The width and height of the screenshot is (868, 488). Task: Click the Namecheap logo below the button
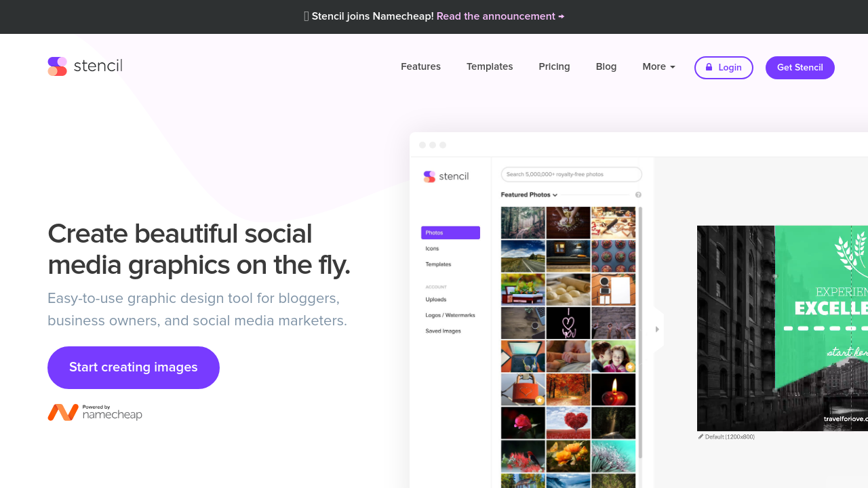coord(95,412)
